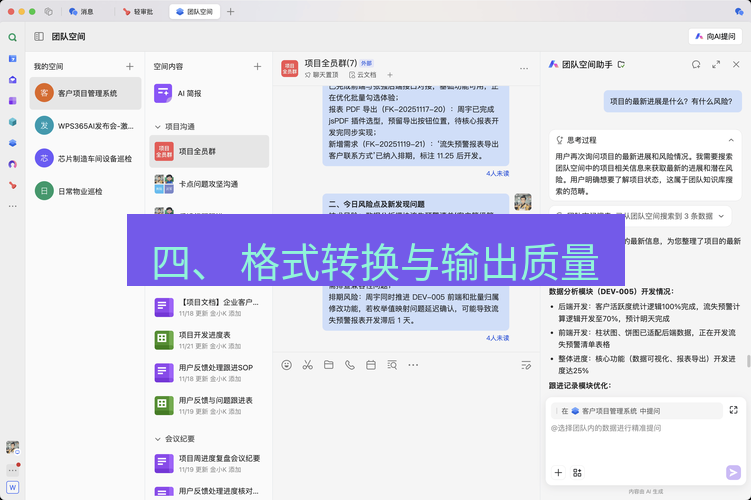Click the WPS W icon at sidebar bottom

coord(12,488)
